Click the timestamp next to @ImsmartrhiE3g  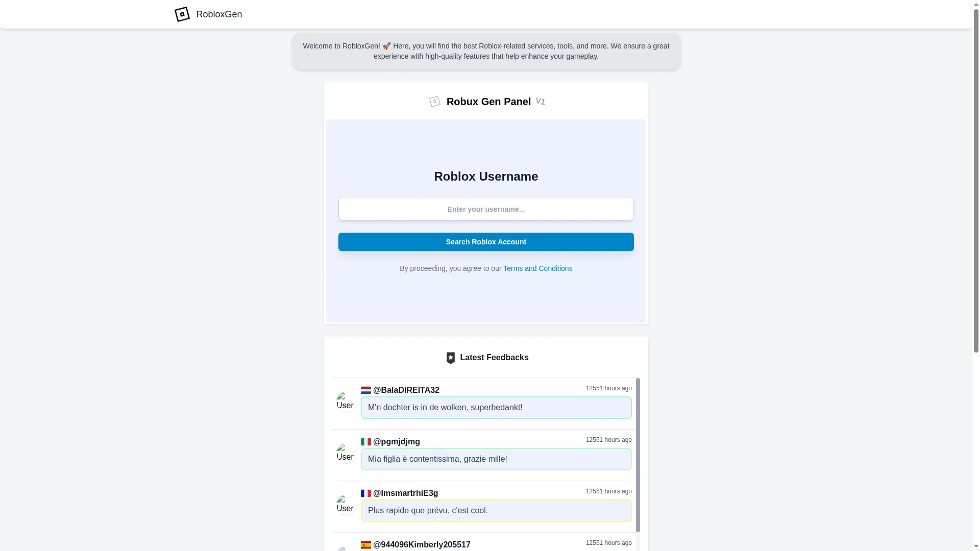(x=609, y=491)
